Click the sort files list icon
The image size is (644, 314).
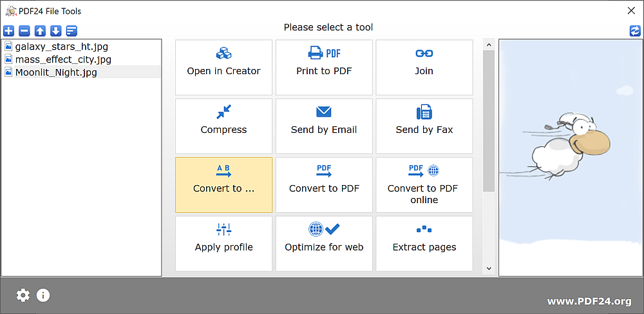[72, 31]
